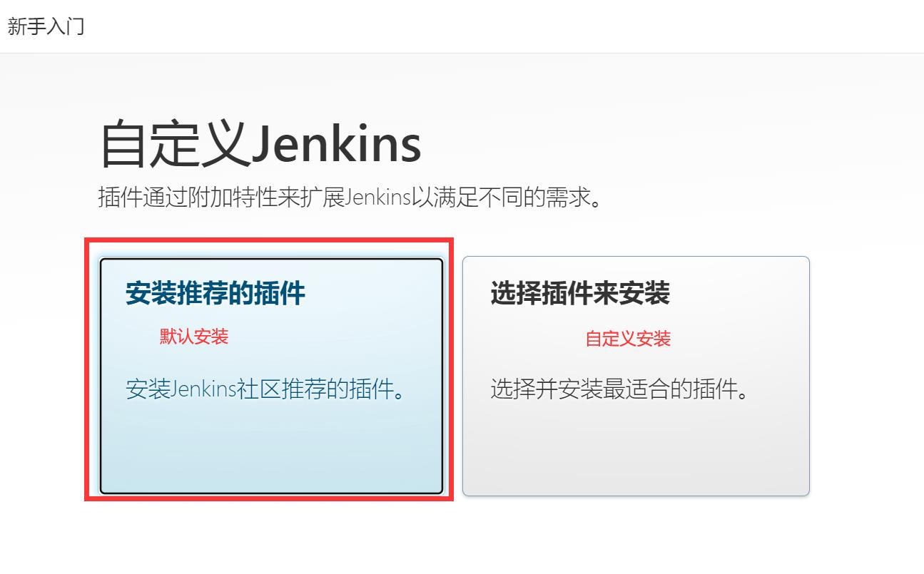
Task: Click the subtitle about plugins extending Jenkins
Action: coord(351,197)
